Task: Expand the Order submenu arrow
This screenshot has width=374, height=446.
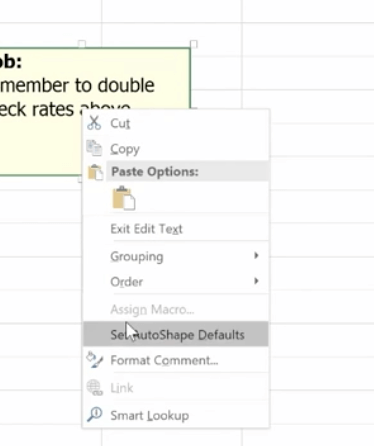Action: [256, 281]
